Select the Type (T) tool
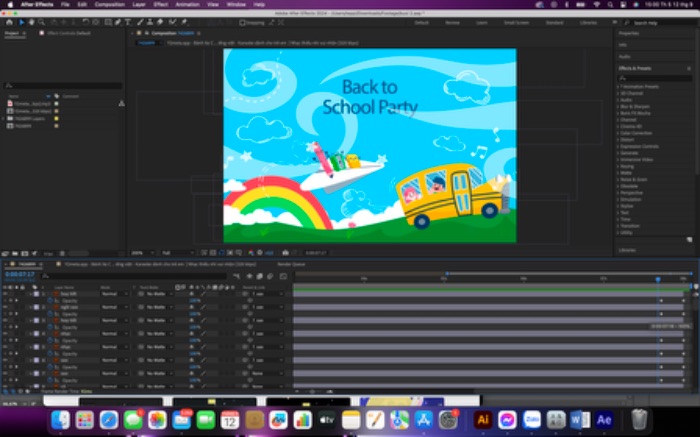The height and width of the screenshot is (437, 700). 128,22
